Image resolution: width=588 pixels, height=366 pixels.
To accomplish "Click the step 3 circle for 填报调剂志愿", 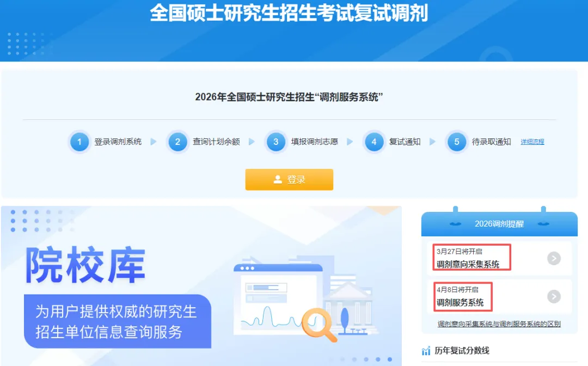I will (x=276, y=142).
